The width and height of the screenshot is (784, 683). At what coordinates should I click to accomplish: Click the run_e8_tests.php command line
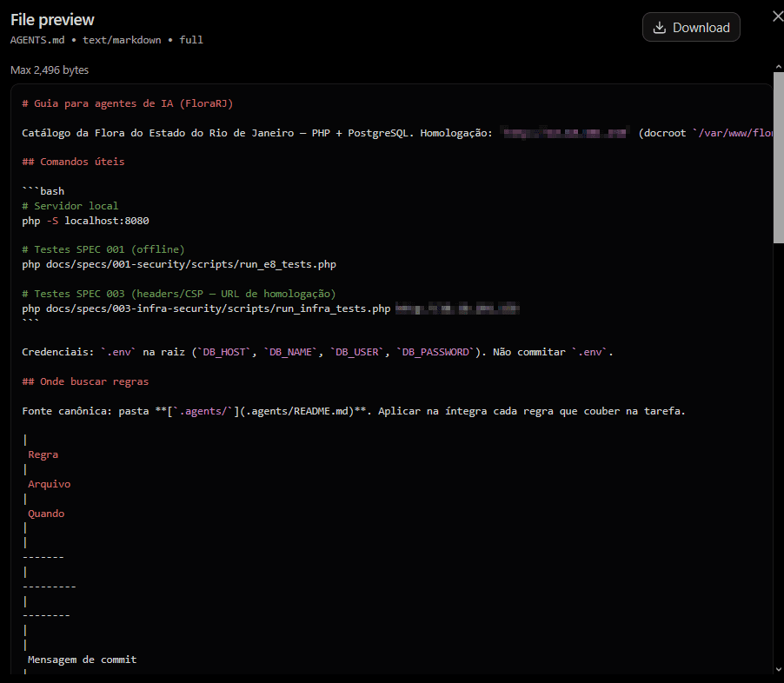pos(179,264)
